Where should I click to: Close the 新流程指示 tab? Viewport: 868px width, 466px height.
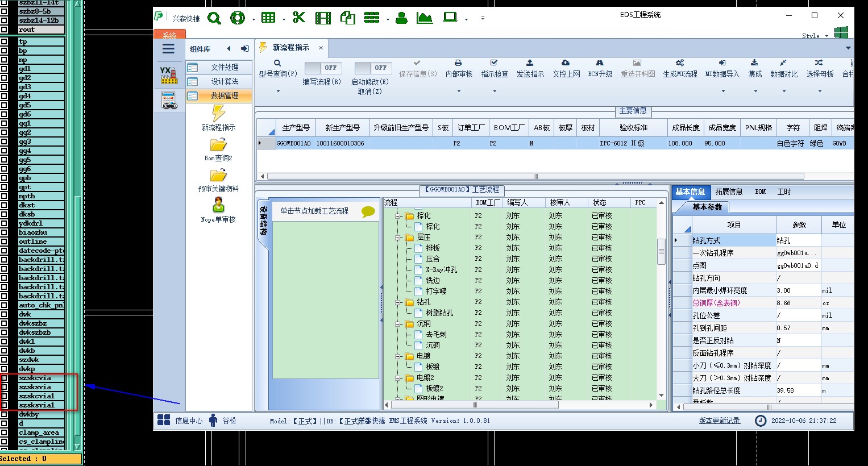[321, 48]
